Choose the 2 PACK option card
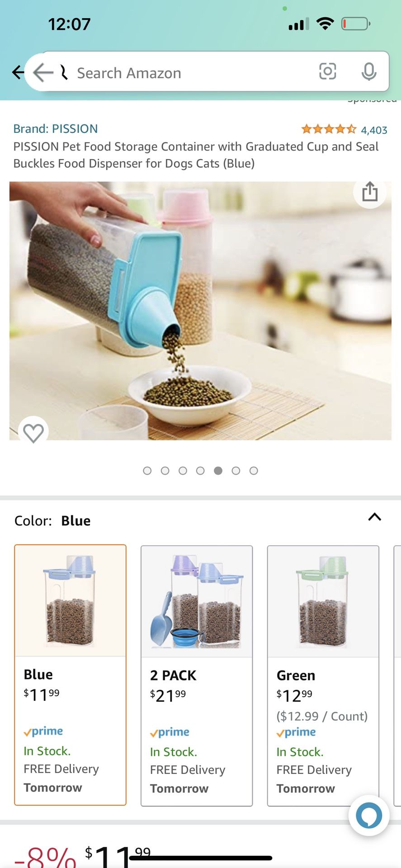The width and height of the screenshot is (401, 868). click(197, 676)
